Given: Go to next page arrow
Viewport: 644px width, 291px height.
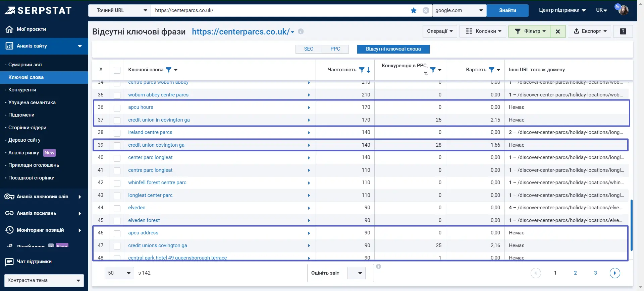Looking at the screenshot, I should click(615, 273).
